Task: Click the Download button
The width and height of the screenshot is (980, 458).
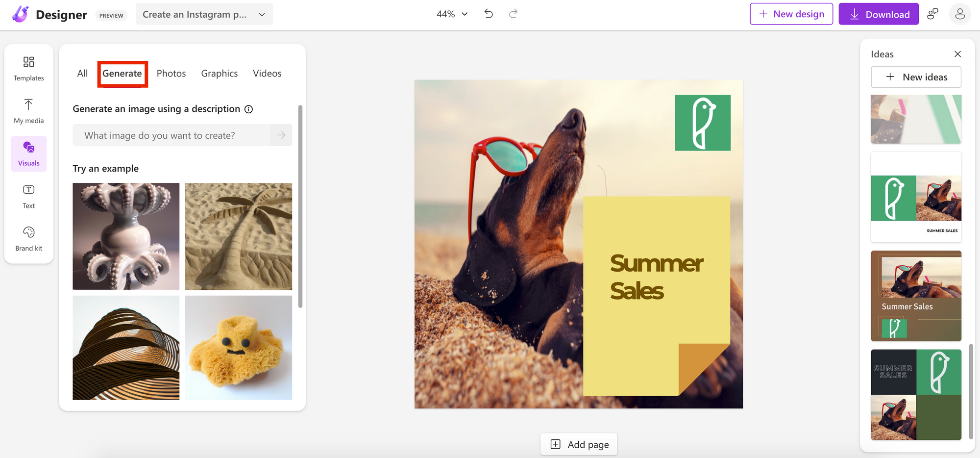Action: pyautogui.click(x=879, y=14)
